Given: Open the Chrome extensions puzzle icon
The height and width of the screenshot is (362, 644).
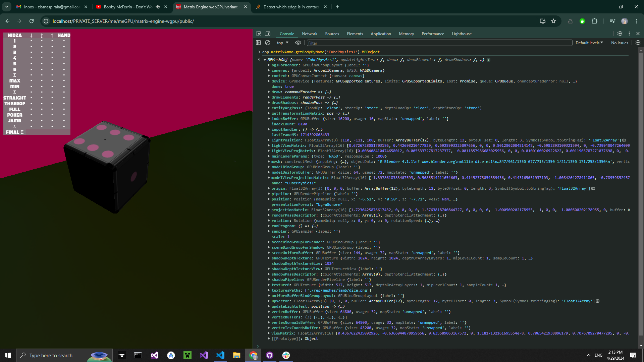Looking at the screenshot, I should pyautogui.click(x=594, y=21).
